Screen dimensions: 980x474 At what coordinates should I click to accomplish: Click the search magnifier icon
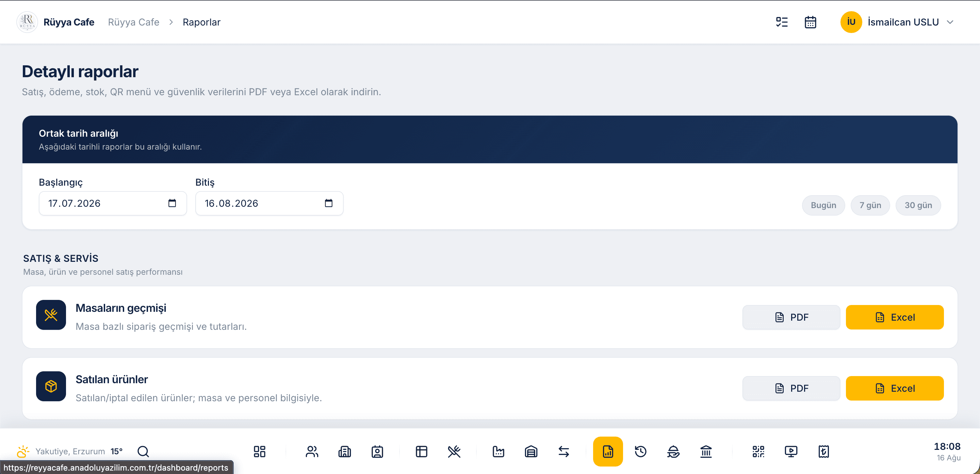click(x=143, y=451)
